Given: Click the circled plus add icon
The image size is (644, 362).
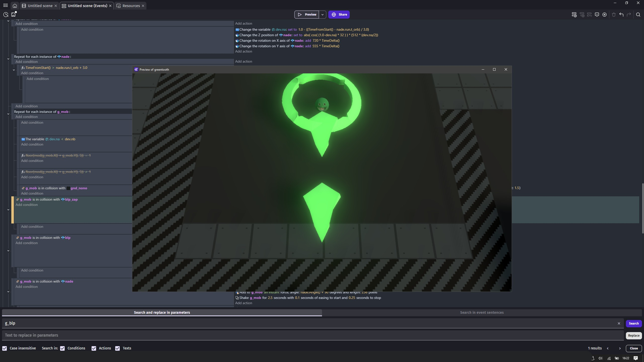Looking at the screenshot, I should 605,15.
